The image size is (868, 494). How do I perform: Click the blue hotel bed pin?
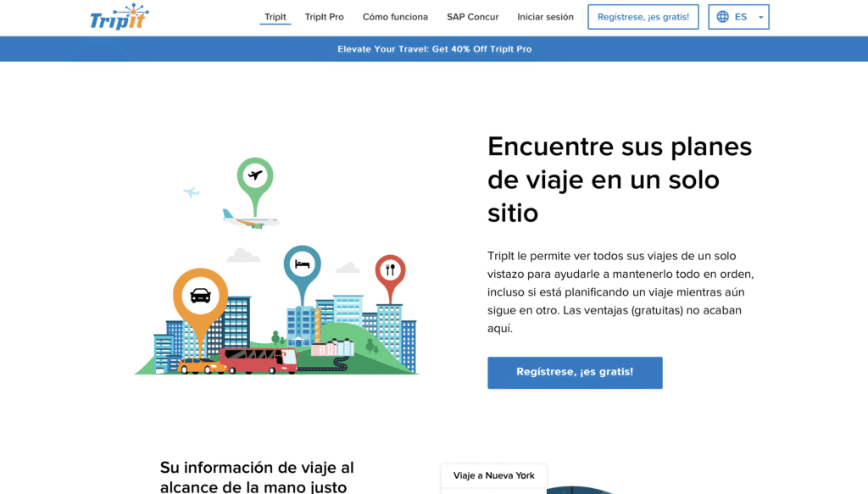click(303, 274)
